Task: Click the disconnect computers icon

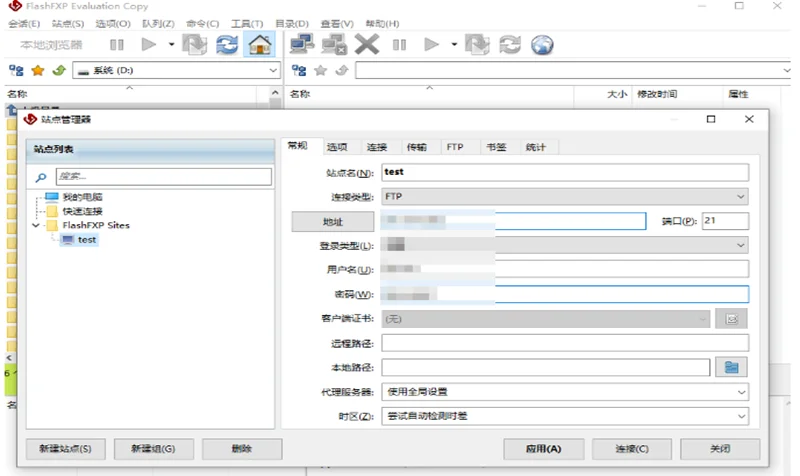Action: tap(334, 45)
